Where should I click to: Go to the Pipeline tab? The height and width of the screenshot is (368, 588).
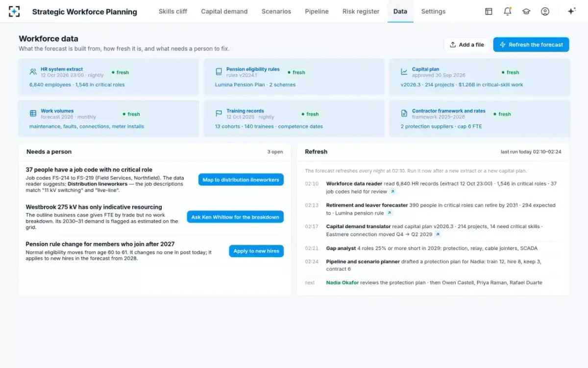pyautogui.click(x=317, y=11)
